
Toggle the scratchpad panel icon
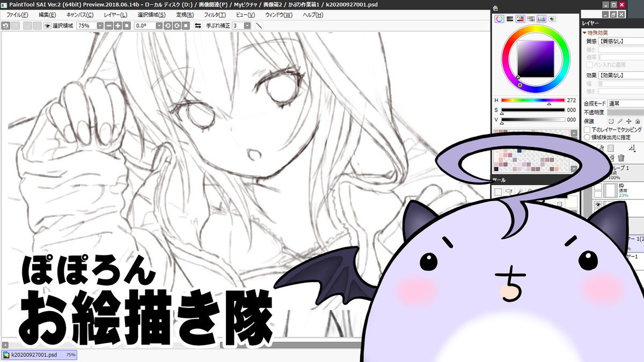(x=552, y=19)
